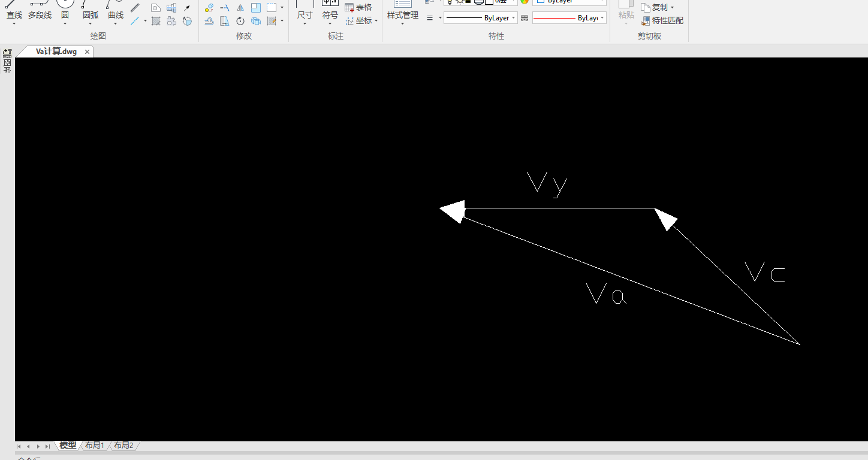Open 样式管理 style manager
Image resolution: width=868 pixels, height=460 pixels.
(403, 11)
